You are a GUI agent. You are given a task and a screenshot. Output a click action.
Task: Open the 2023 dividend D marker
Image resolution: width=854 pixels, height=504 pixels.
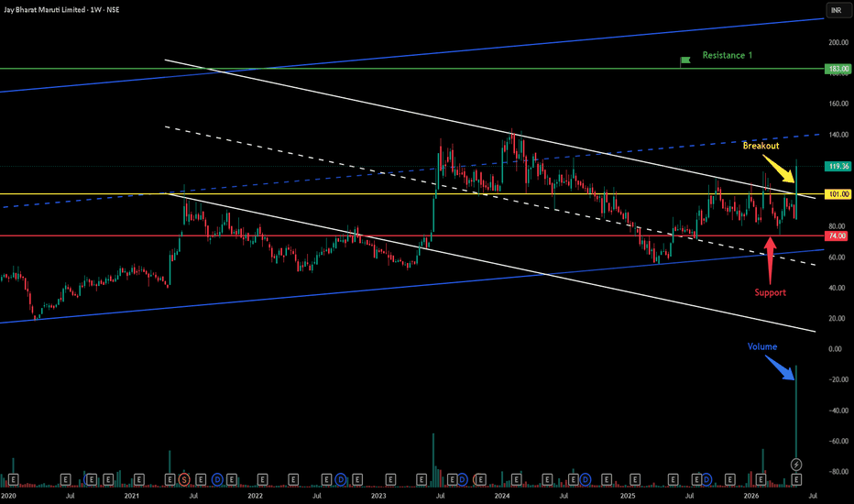tap(462, 479)
